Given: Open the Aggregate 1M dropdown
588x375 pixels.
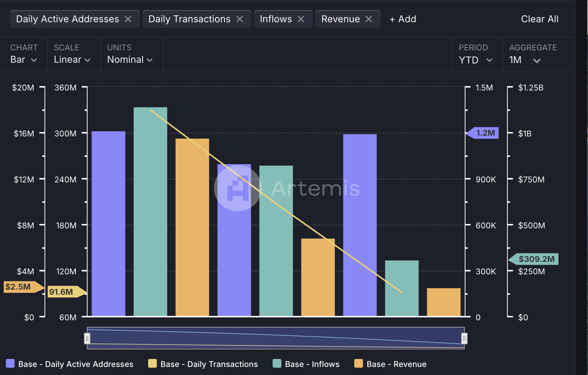Looking at the screenshot, I should (525, 60).
